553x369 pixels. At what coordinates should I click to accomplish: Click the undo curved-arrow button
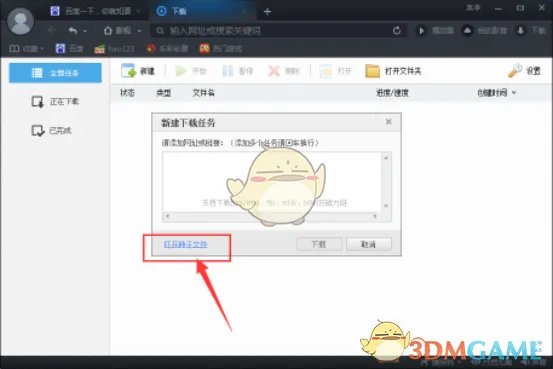point(73,31)
